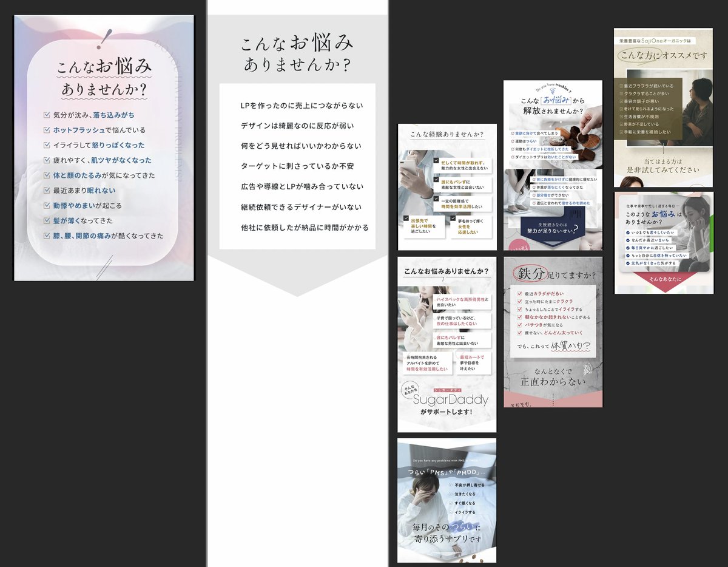Viewport: 728px width, 567px height.
Task: Click the scribble icon beside なんとなくで text
Action: (x=588, y=370)
